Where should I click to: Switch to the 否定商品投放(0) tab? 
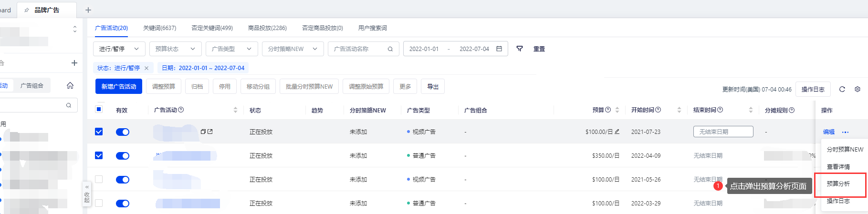tap(322, 28)
